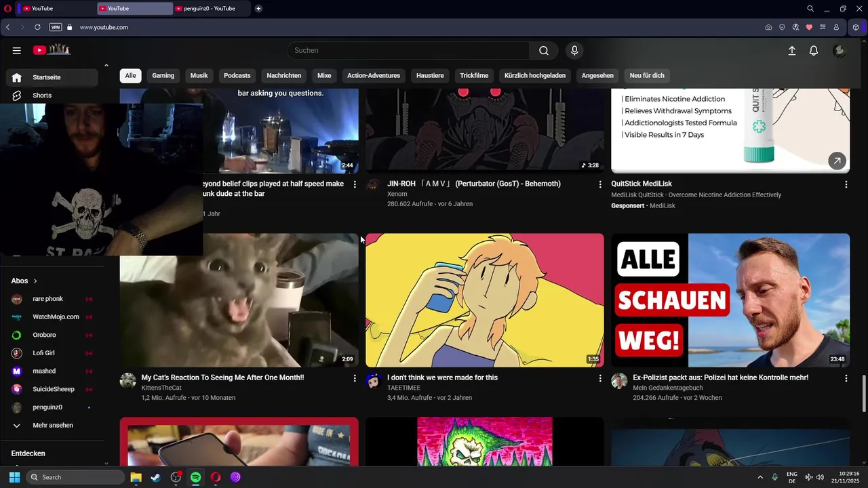Image resolution: width=868 pixels, height=488 pixels.
Task: Open the Opera extensions cube icon
Action: point(856,27)
